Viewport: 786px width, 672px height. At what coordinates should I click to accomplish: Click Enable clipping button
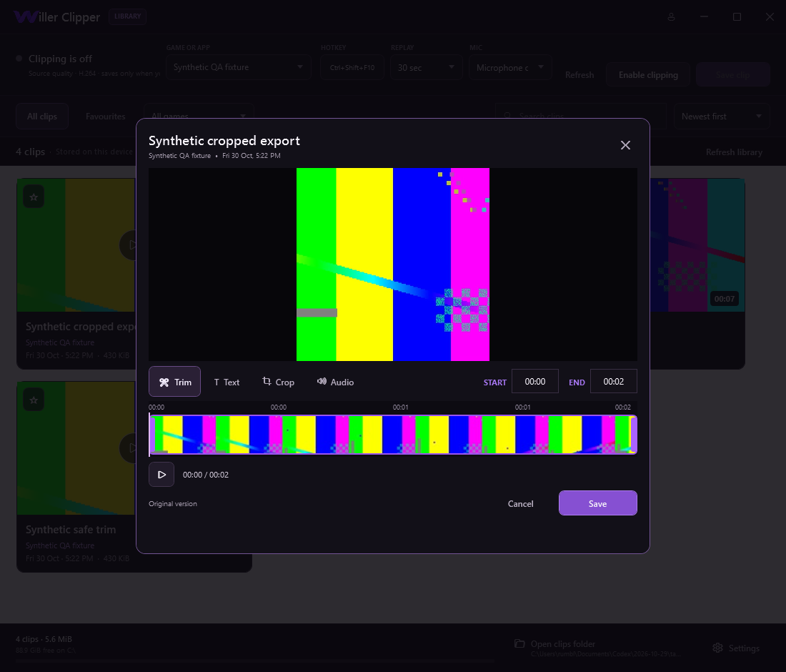coord(648,75)
